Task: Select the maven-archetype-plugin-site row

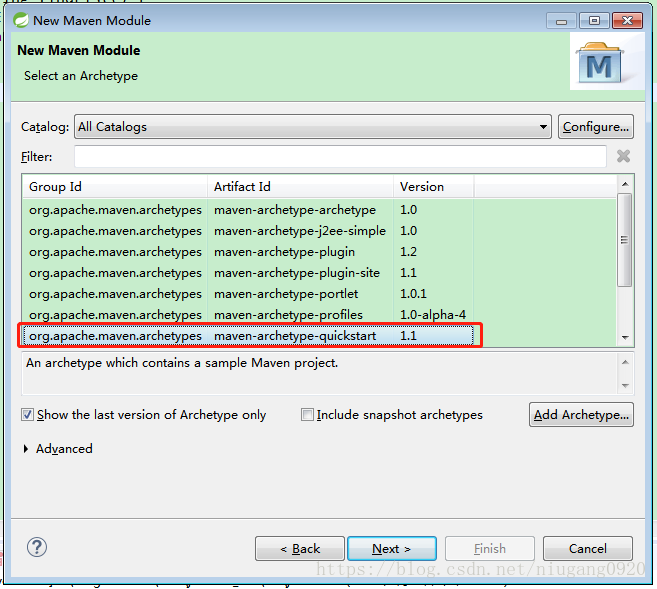Action: (x=248, y=273)
